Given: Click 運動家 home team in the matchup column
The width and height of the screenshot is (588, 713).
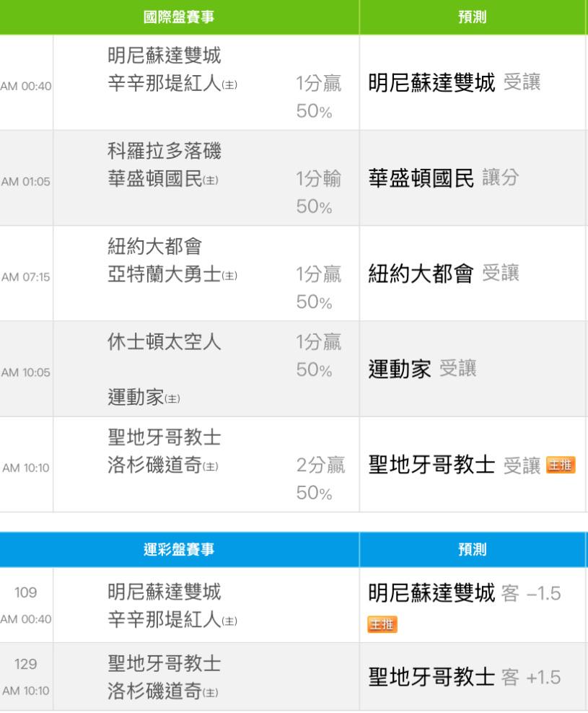Looking at the screenshot, I should point(144,398).
